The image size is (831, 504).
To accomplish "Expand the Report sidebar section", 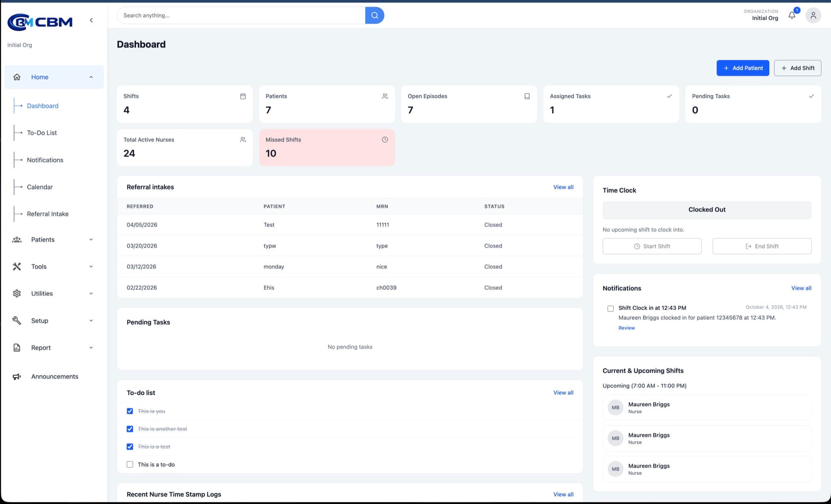I will click(x=91, y=348).
